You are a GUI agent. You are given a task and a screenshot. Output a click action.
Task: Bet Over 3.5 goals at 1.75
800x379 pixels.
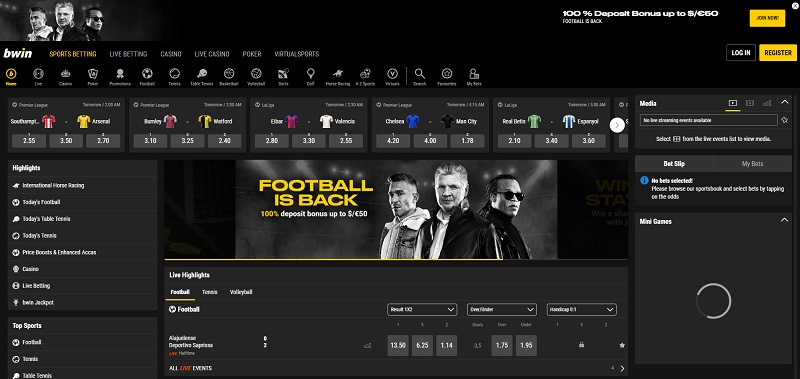click(502, 345)
